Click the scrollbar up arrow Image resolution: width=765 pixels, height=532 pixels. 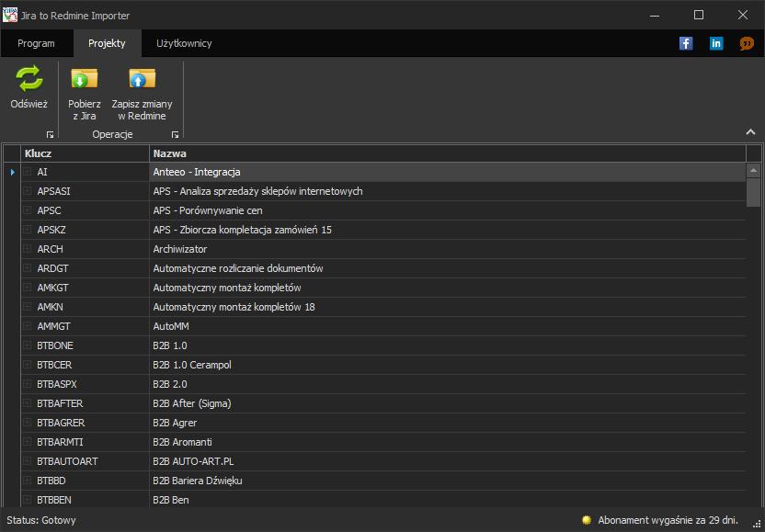pyautogui.click(x=753, y=170)
